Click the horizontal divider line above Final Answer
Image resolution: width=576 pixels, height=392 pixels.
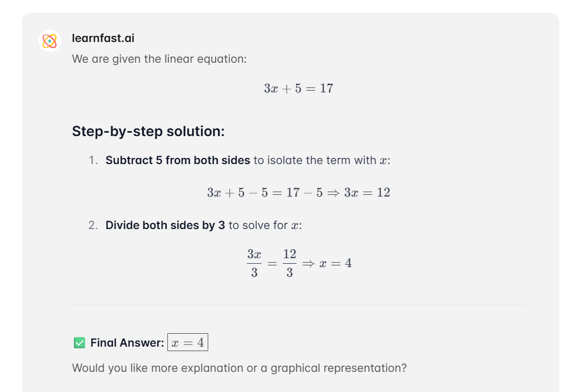[x=299, y=305]
